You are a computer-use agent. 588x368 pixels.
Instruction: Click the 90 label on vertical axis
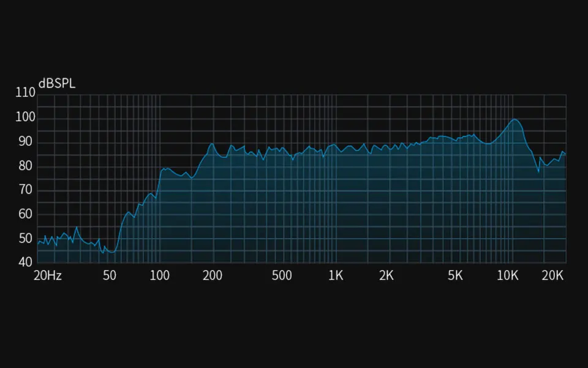pyautogui.click(x=25, y=141)
